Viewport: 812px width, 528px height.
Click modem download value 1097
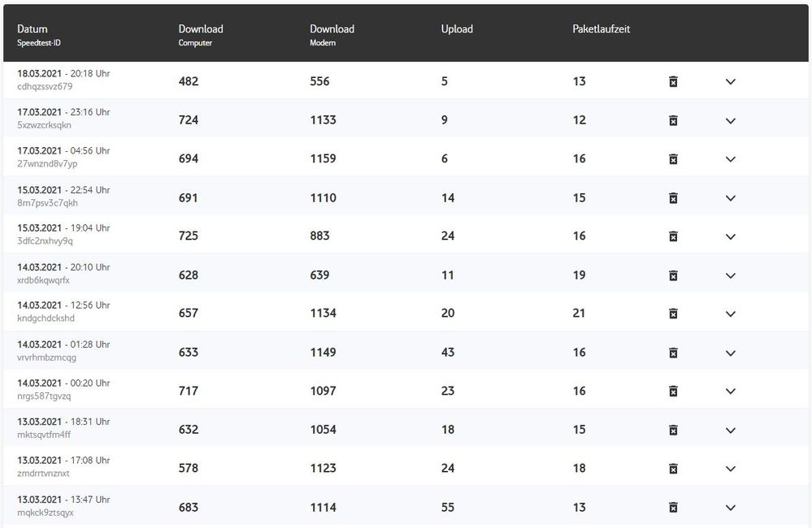[323, 391]
